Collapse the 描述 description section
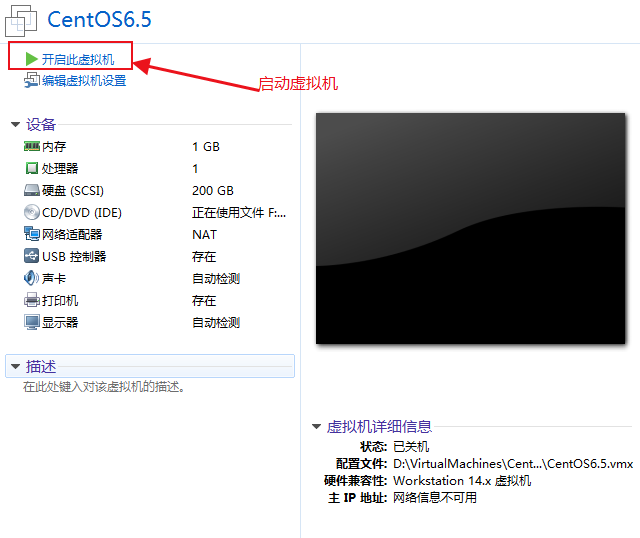The image size is (640, 538). pyautogui.click(x=16, y=366)
